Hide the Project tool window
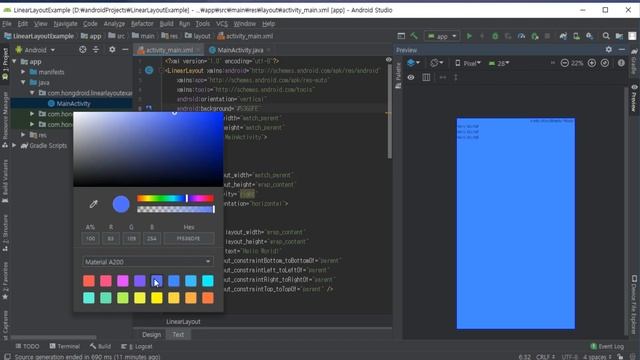This screenshot has height=360, width=640. 125,50
